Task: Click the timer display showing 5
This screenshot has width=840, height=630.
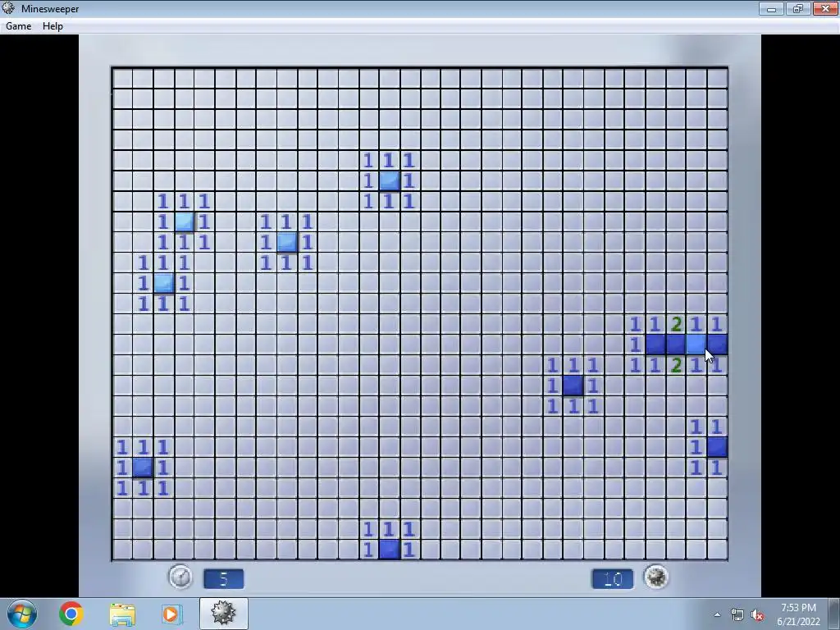Action: 223,578
